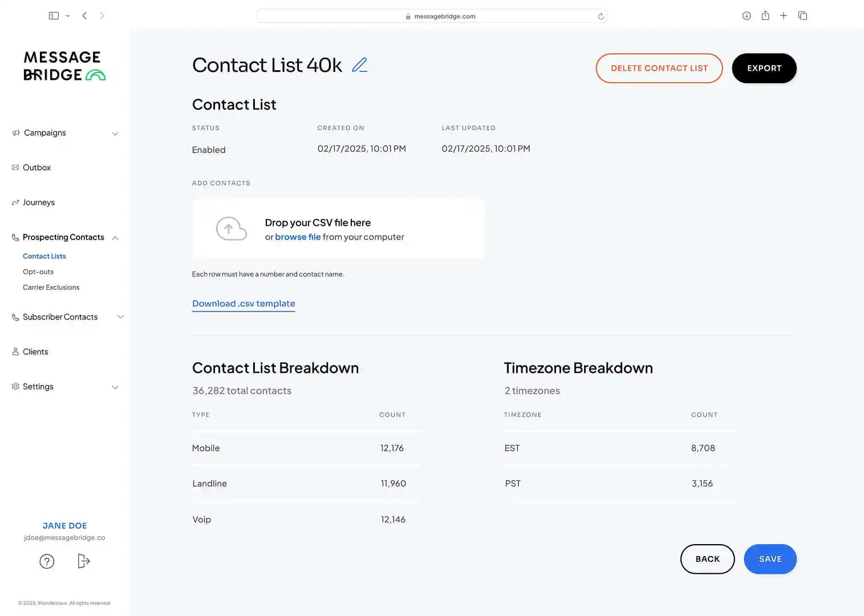Collapse the Prospecting Contacts section
The image size is (864, 616).
[115, 238]
